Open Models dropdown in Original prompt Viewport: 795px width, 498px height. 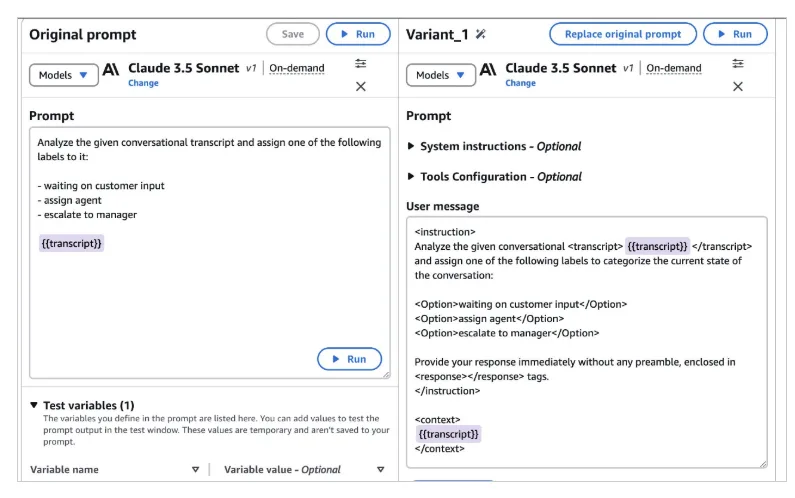[63, 75]
